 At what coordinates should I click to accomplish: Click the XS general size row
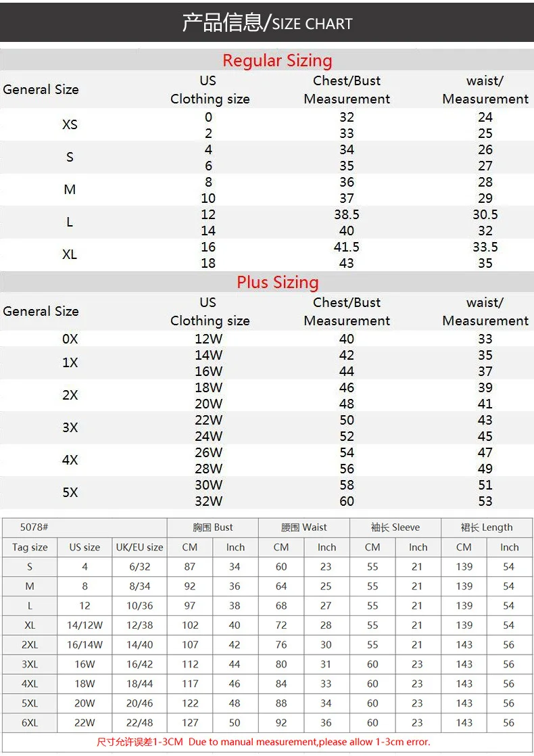(x=267, y=125)
